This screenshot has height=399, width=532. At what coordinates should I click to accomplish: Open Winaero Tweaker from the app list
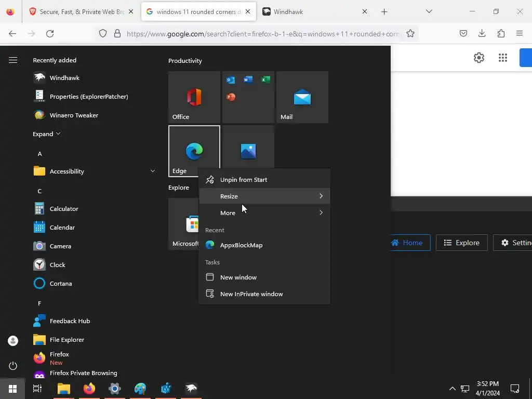[74, 115]
